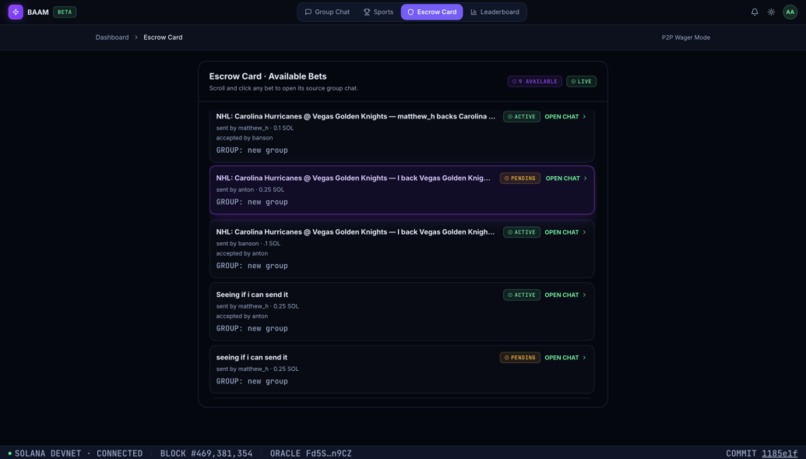Select the 'Seeing if i can send it' title

coord(252,295)
